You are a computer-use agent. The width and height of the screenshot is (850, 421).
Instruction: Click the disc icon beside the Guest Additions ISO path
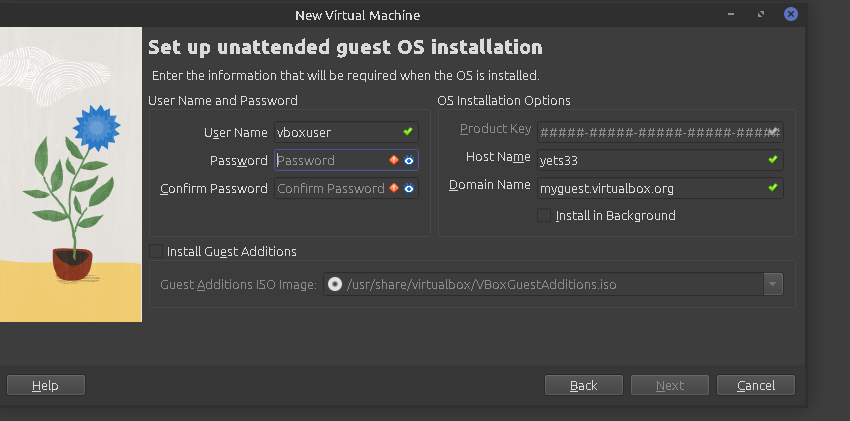(335, 285)
